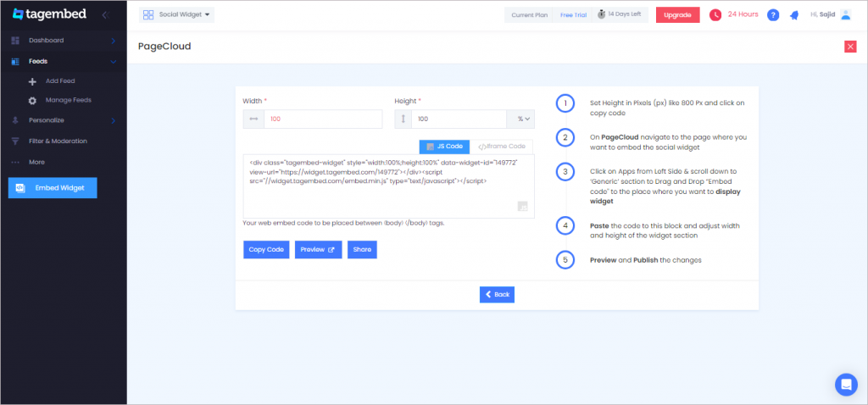Click the JS badge in code box
This screenshot has height=405, width=868.
[522, 207]
